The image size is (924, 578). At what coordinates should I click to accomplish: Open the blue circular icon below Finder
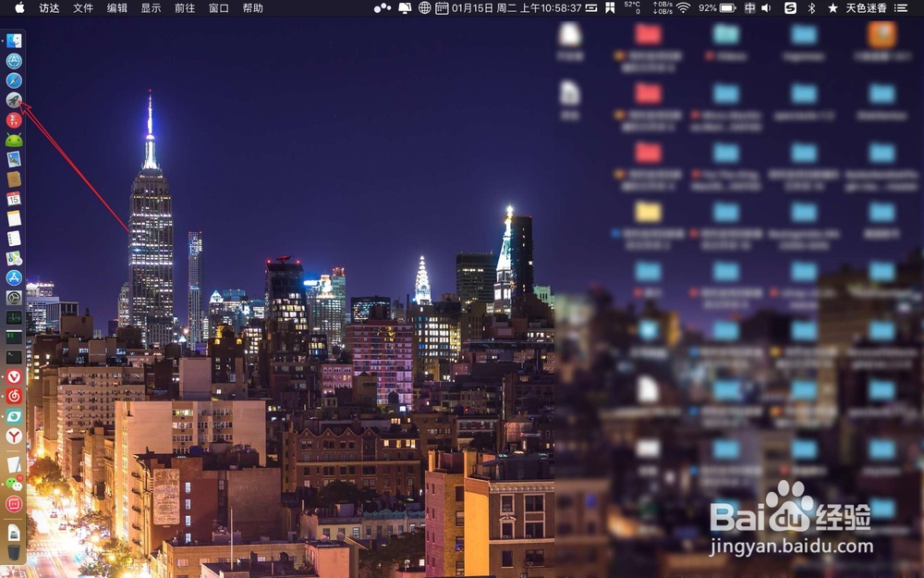point(14,61)
